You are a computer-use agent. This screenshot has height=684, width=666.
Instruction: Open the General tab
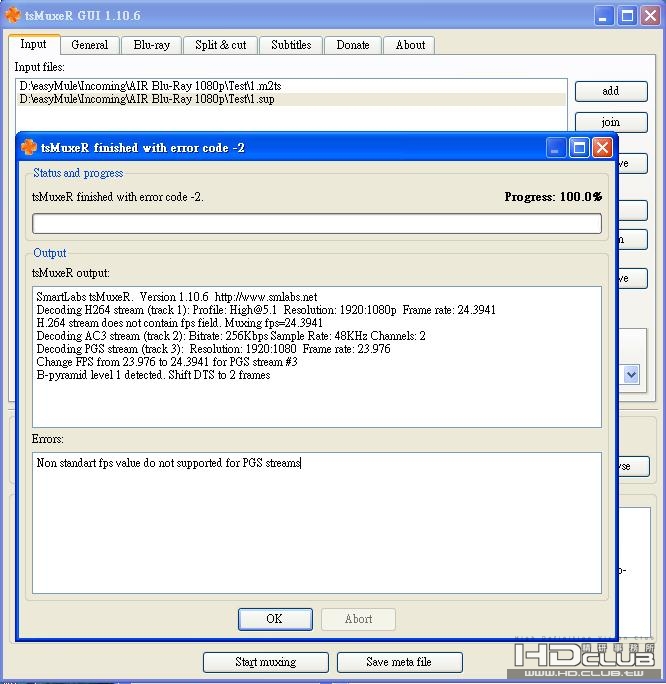click(89, 45)
